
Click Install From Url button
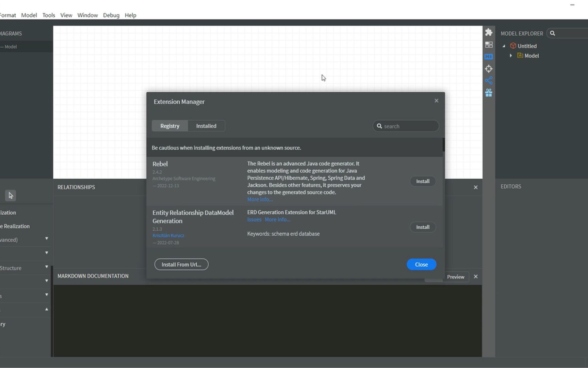coord(181,264)
